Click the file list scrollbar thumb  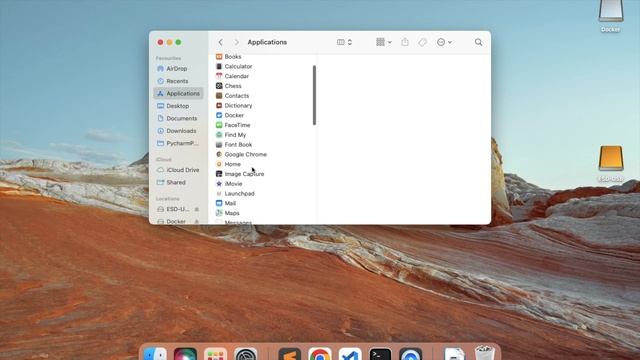pyautogui.click(x=314, y=95)
